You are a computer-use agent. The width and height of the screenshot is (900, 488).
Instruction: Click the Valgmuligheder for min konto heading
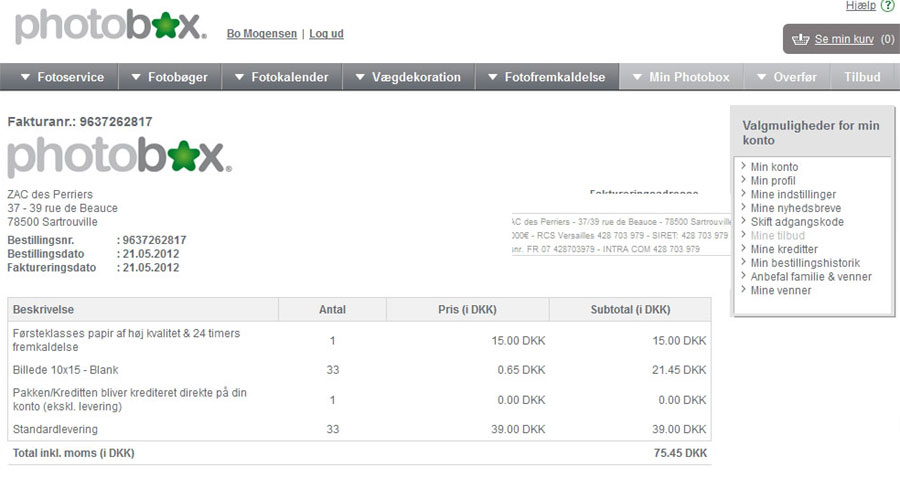tap(810, 133)
